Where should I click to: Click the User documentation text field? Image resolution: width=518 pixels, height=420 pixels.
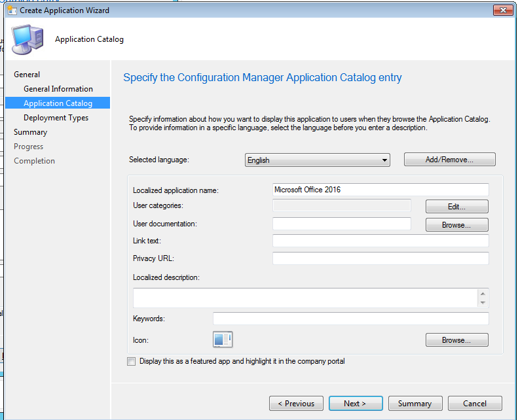pos(342,224)
